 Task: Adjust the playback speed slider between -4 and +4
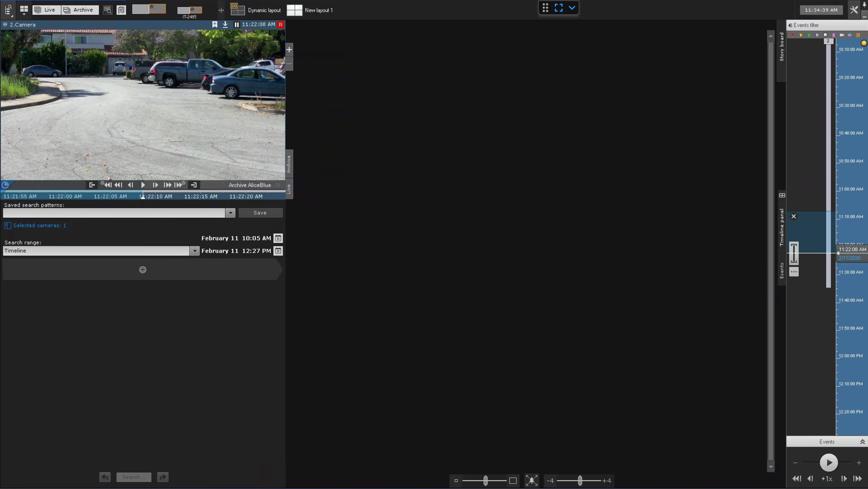[580, 481]
